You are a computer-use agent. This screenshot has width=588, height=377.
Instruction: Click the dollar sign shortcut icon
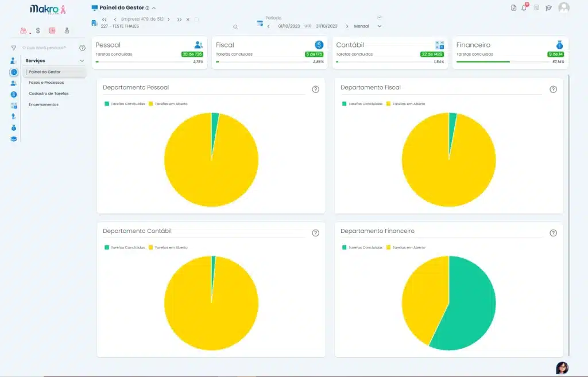38,31
